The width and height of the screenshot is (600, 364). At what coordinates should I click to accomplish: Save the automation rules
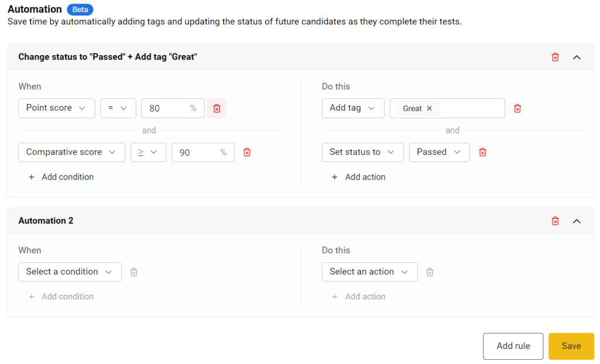click(571, 346)
